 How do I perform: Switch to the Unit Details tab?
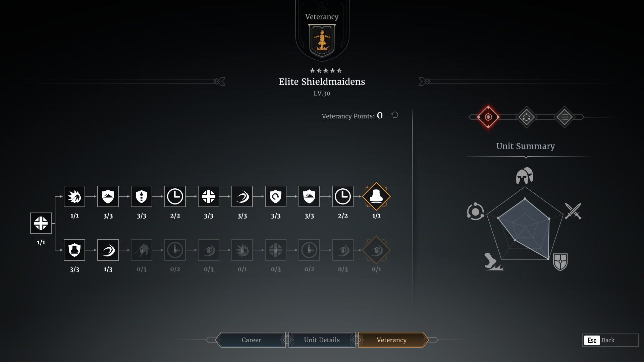(x=322, y=340)
